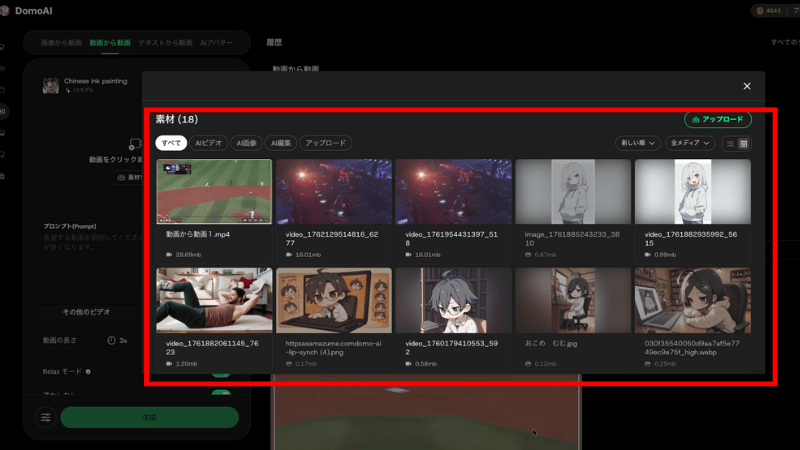Open the settings sliders icon beside generate
The image size is (800, 450).
(x=46, y=417)
